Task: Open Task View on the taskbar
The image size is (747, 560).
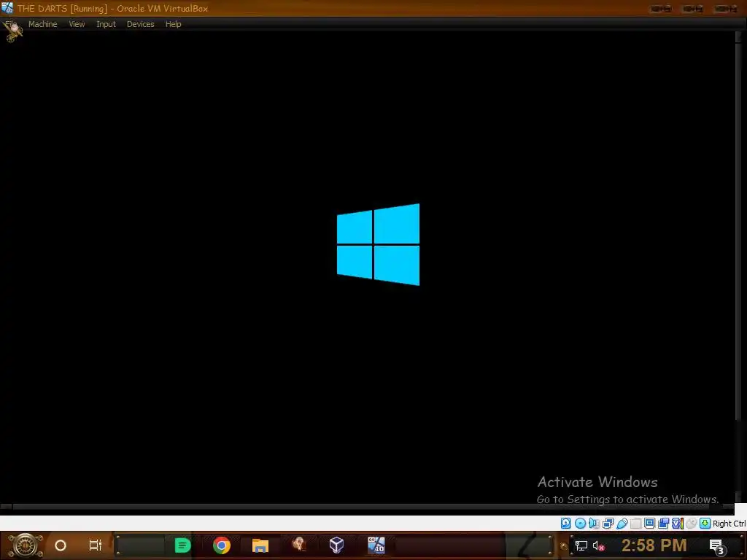Action: pyautogui.click(x=96, y=545)
